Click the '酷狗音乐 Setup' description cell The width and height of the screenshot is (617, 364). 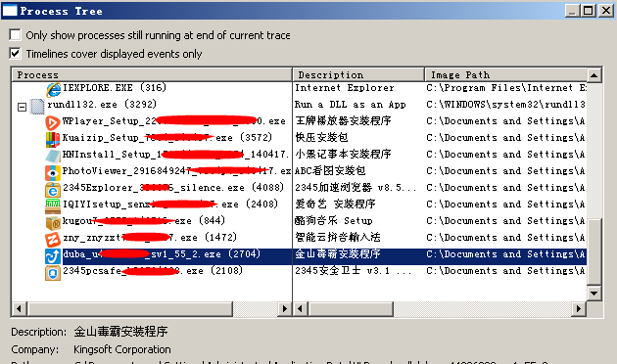[x=334, y=220]
